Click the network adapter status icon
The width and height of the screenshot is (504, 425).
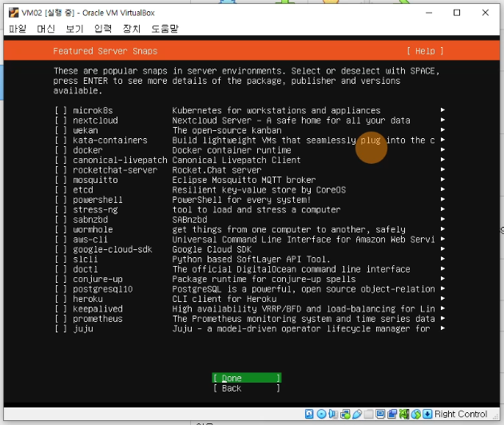[x=345, y=414]
